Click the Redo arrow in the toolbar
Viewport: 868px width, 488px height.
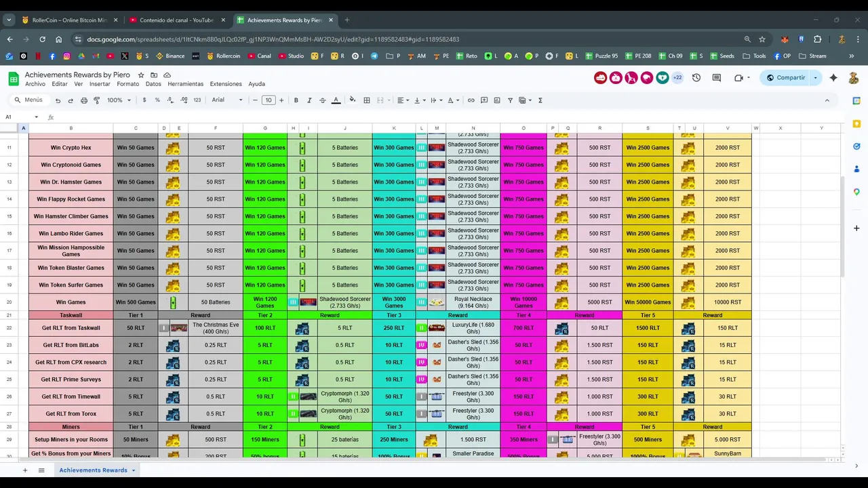71,100
